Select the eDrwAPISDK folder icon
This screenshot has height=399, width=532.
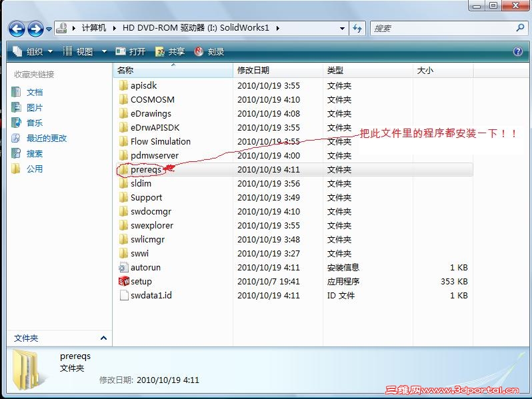point(123,127)
